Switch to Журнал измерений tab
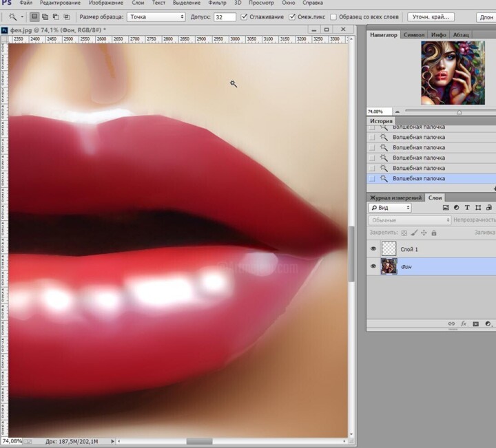496x448 pixels. coord(395,198)
